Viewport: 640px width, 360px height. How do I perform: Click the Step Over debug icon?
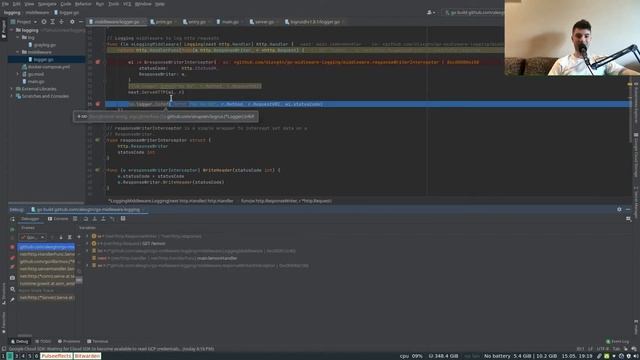tap(85, 219)
